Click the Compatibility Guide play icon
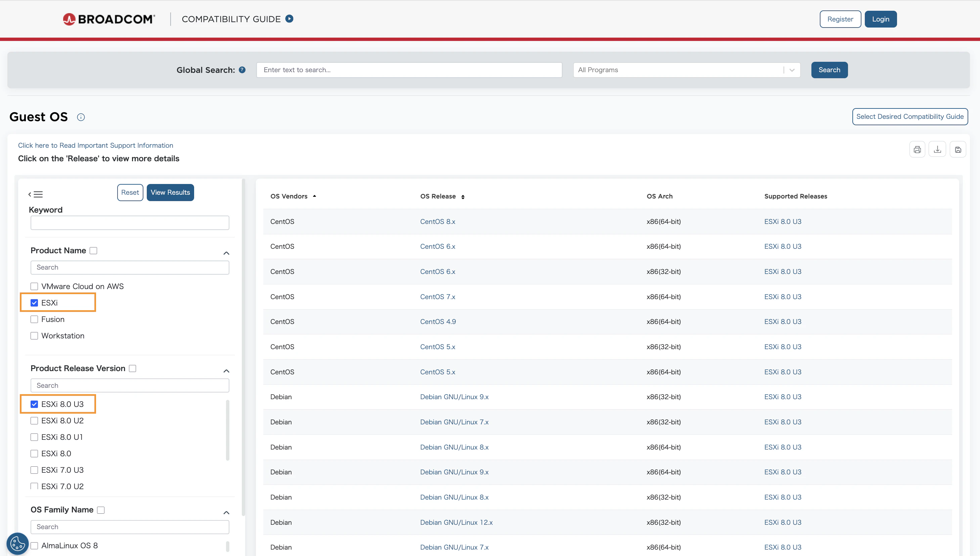The width and height of the screenshot is (980, 556). pos(289,19)
